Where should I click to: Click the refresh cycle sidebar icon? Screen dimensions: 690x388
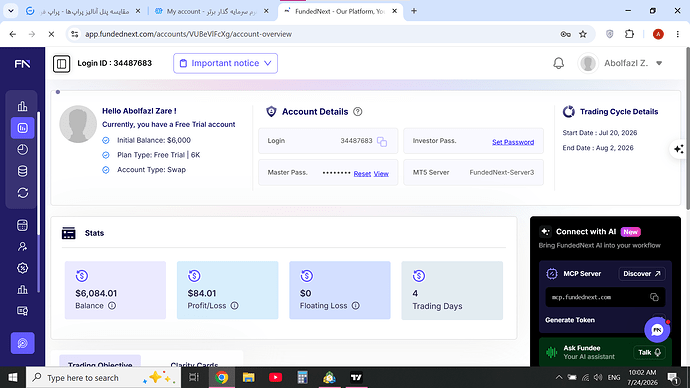click(22, 193)
